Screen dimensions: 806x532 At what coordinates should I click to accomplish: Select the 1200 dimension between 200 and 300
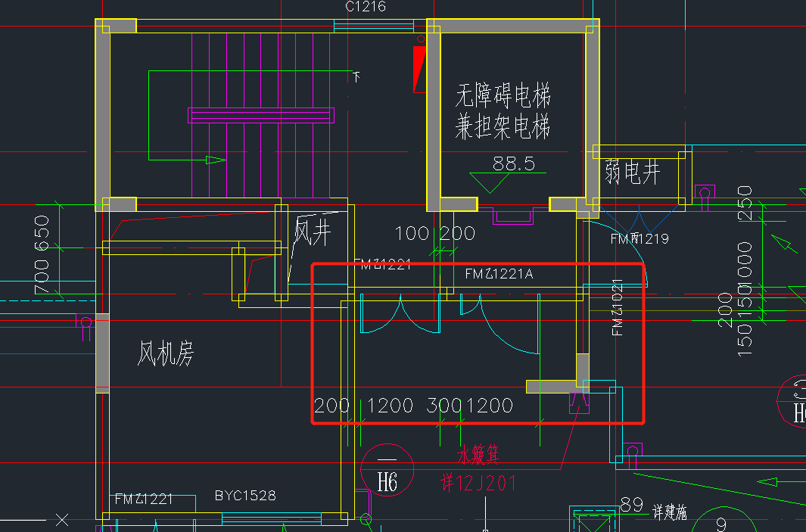[x=390, y=406]
